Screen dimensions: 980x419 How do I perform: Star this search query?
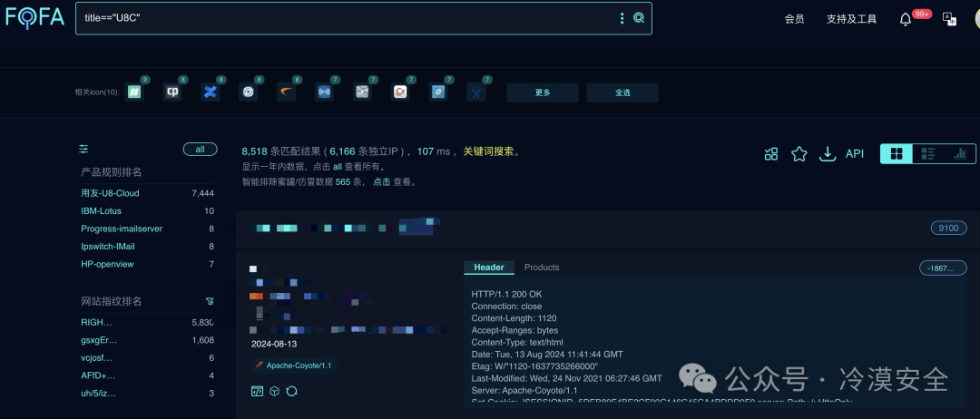pos(799,153)
